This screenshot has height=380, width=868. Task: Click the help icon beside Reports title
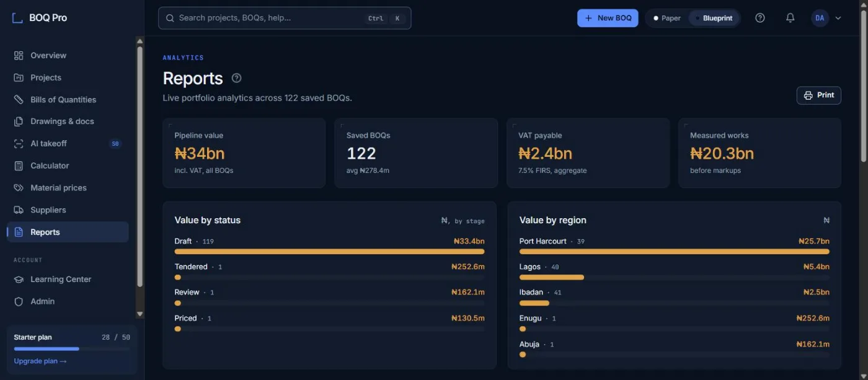pyautogui.click(x=236, y=78)
